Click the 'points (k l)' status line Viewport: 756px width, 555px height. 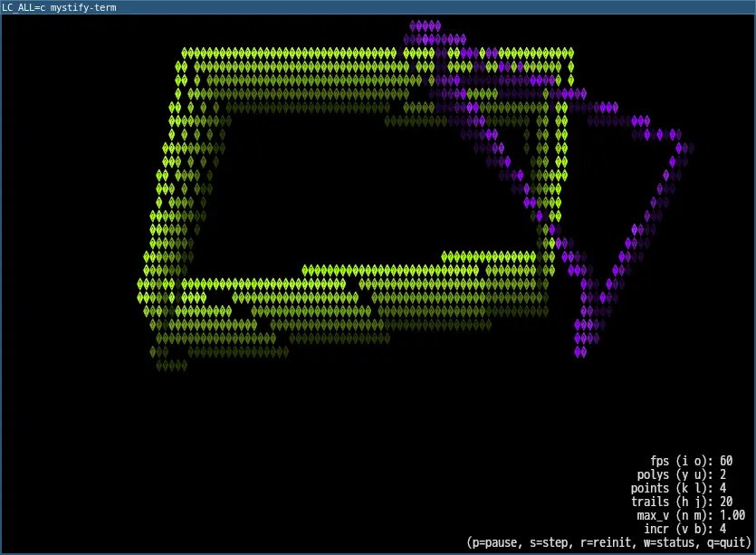(x=681, y=488)
